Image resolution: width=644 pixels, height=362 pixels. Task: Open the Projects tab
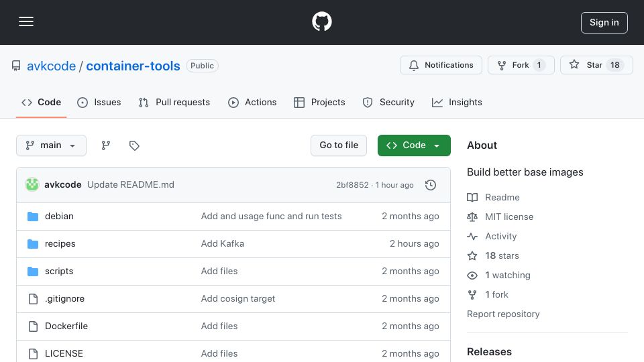[319, 102]
